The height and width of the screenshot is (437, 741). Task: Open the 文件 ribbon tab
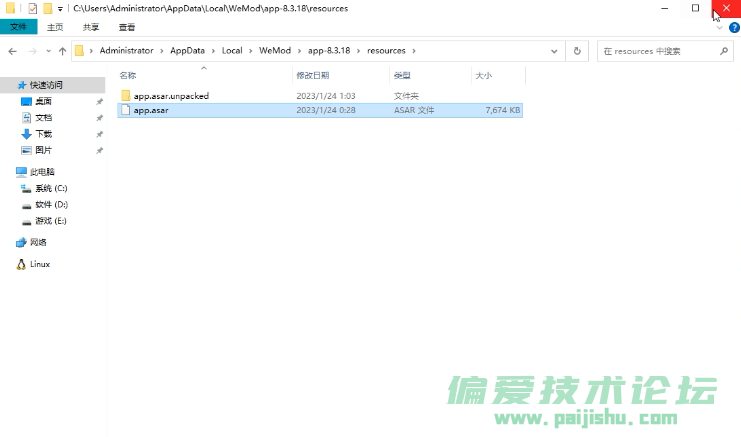coord(18,27)
